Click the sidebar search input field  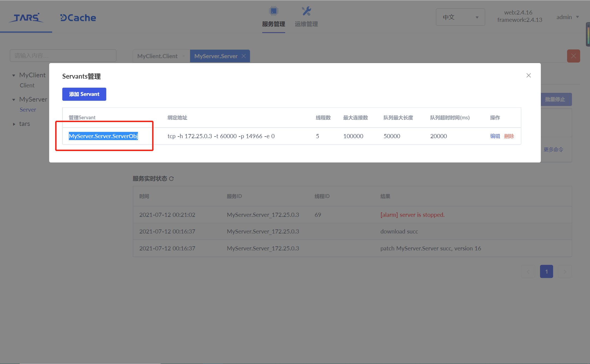63,56
